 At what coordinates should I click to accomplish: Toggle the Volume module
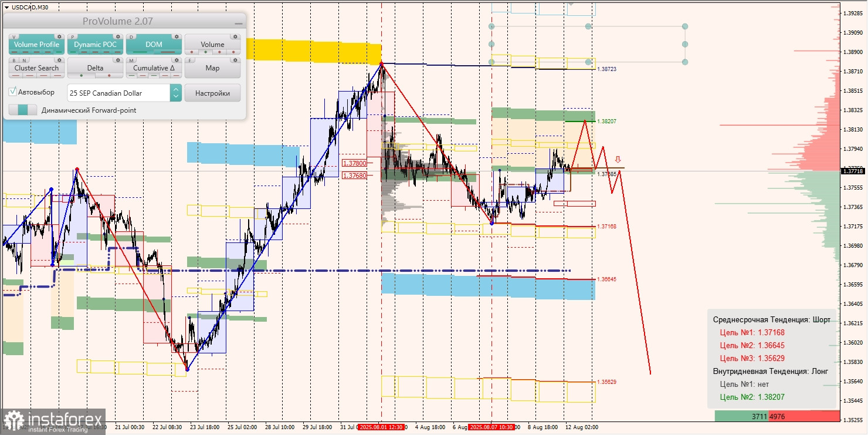212,45
